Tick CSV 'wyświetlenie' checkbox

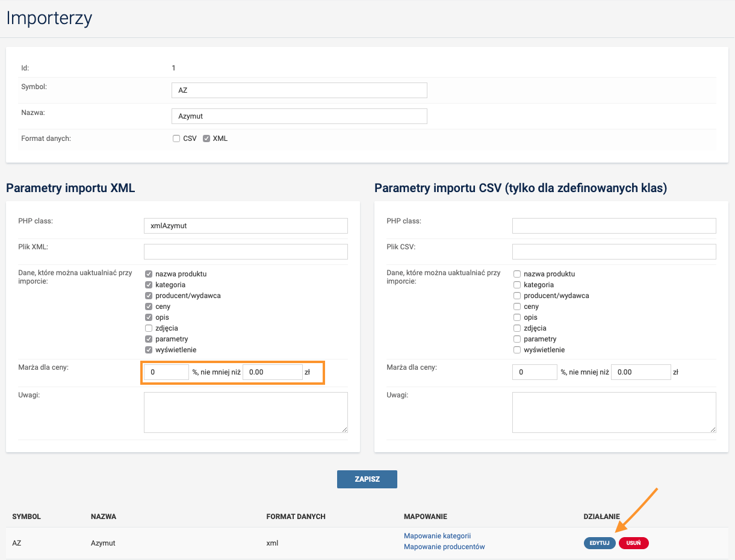[516, 350]
